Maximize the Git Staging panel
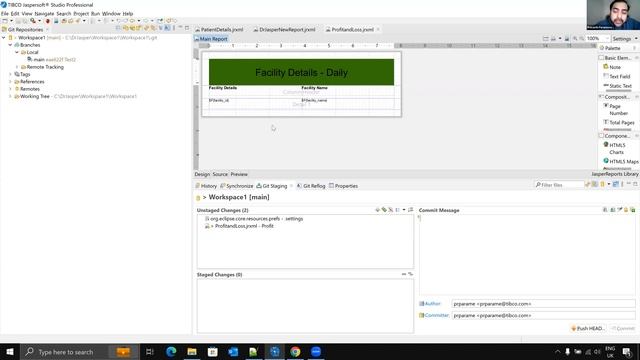 click(x=635, y=184)
